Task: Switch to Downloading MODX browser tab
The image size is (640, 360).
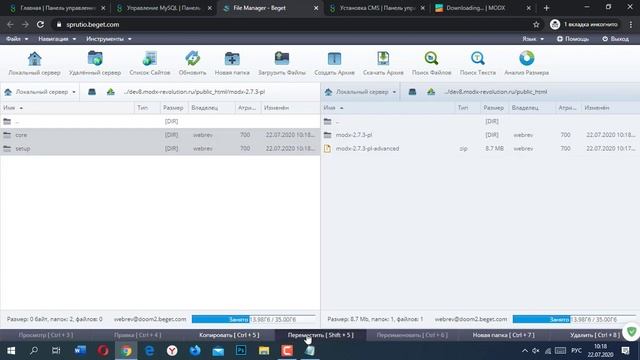Action: (x=483, y=8)
